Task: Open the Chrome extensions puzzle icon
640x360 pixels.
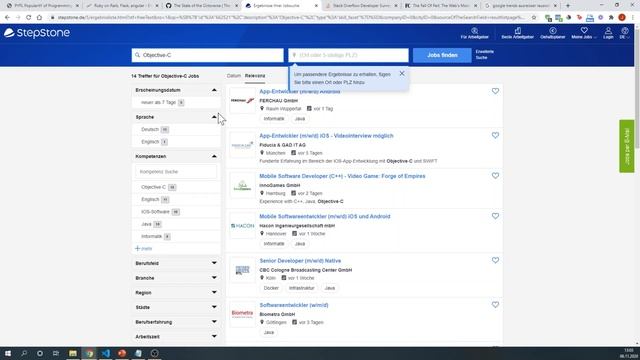Action: click(611, 18)
